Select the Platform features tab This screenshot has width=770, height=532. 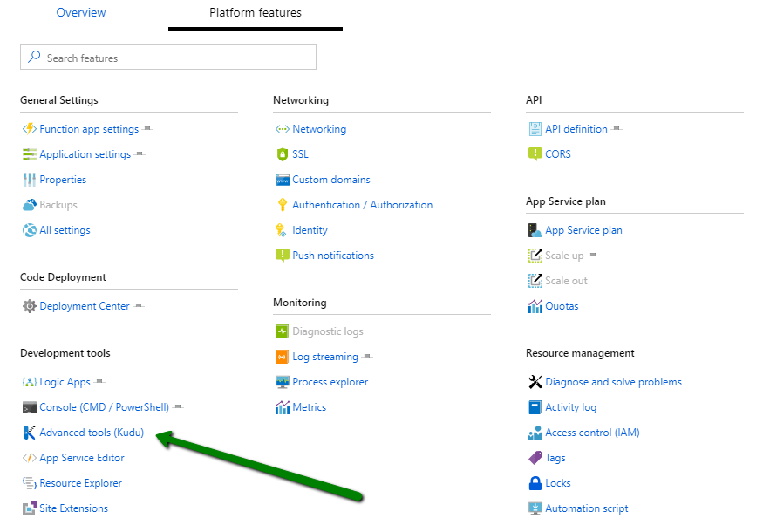pos(256,13)
